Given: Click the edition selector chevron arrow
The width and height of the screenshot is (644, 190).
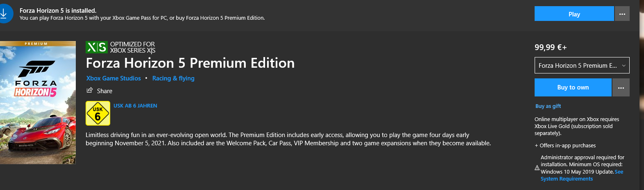Looking at the screenshot, I should (x=624, y=66).
